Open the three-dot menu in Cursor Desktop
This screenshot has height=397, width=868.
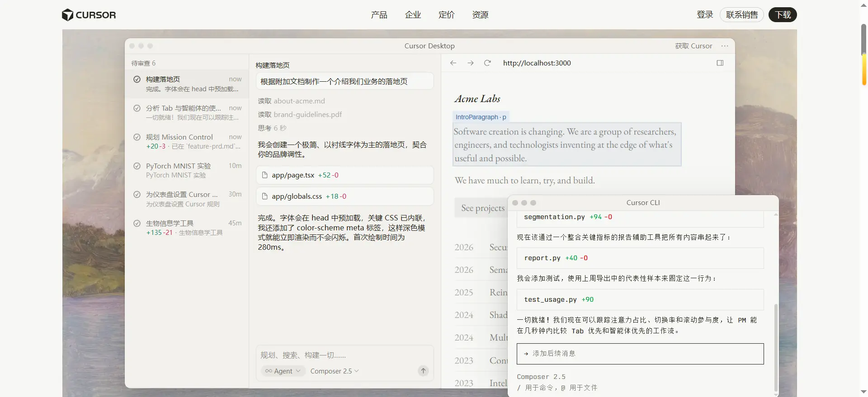[725, 46]
